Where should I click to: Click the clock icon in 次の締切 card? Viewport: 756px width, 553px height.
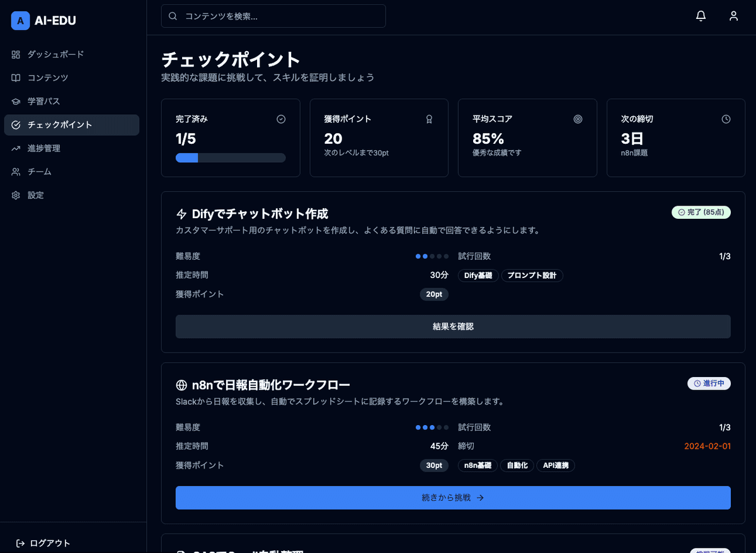pos(726,119)
